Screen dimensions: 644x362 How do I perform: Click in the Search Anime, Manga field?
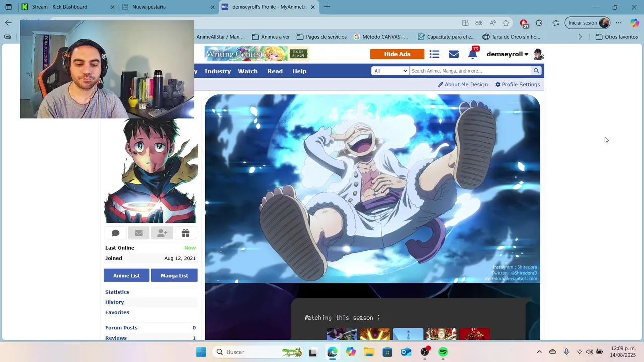(x=470, y=71)
